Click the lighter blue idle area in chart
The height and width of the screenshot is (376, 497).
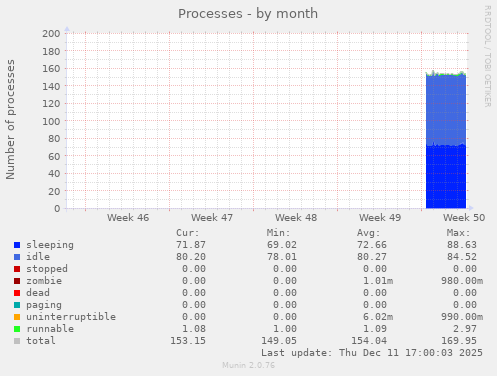click(446, 110)
